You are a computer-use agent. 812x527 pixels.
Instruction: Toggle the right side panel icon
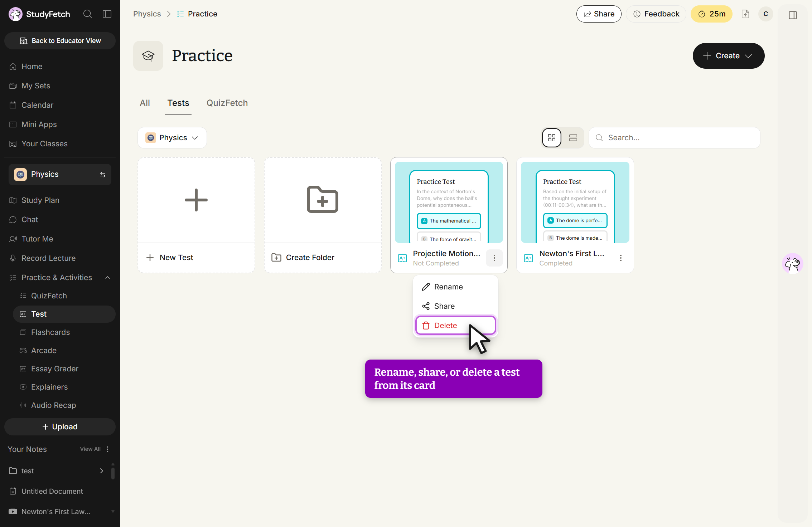tap(793, 15)
